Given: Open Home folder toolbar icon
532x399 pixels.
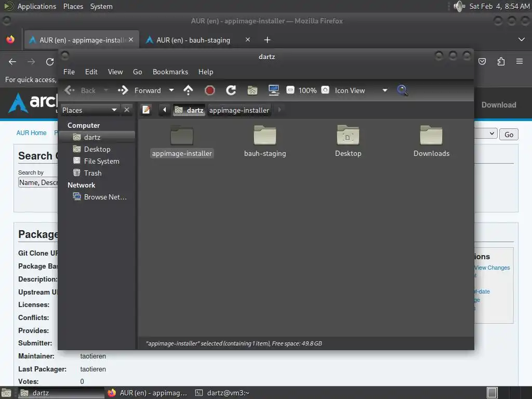Looking at the screenshot, I should tap(252, 90).
